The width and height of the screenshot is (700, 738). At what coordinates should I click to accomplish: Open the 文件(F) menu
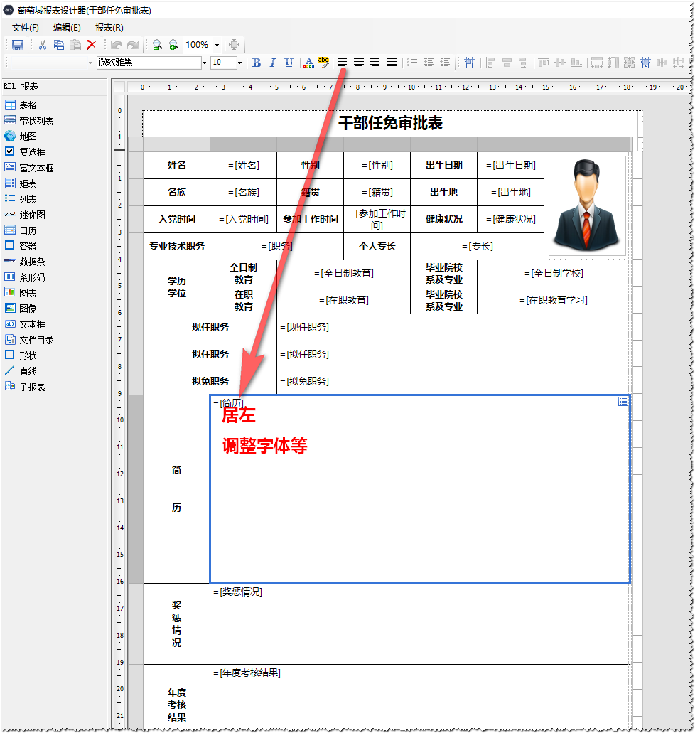26,28
